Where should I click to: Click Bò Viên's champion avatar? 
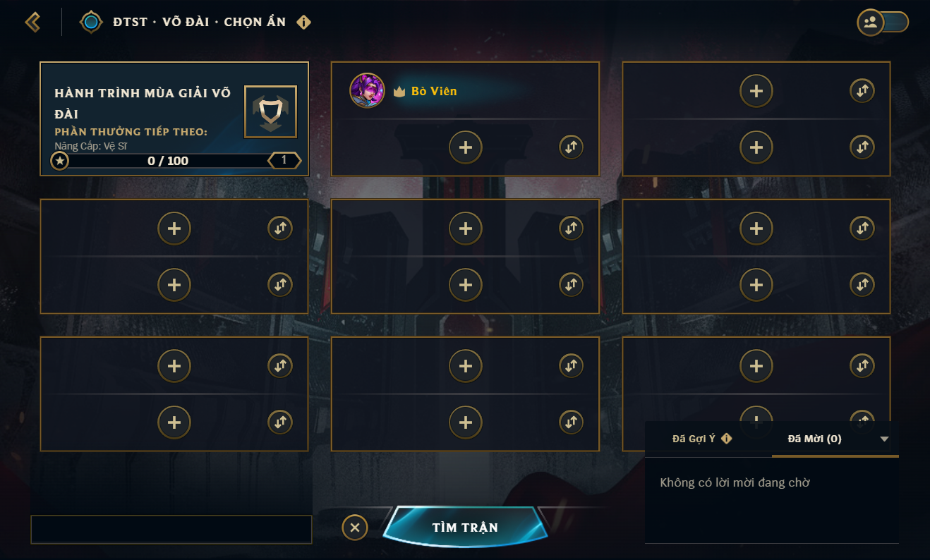click(x=367, y=91)
